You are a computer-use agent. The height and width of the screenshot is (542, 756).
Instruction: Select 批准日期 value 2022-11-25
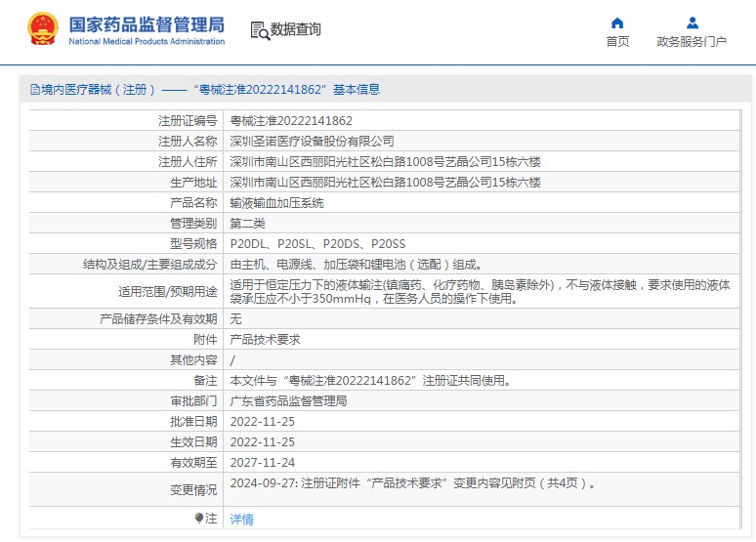[x=263, y=422]
